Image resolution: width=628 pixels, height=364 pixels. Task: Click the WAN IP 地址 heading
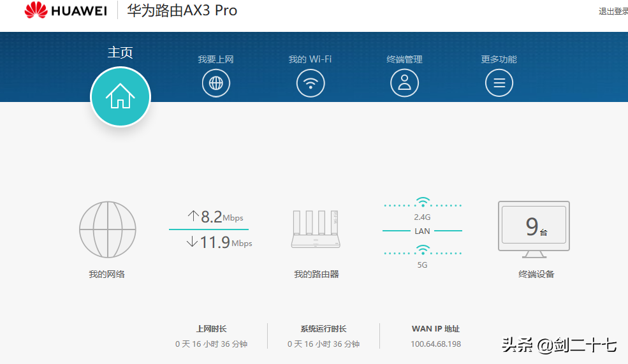click(x=435, y=329)
